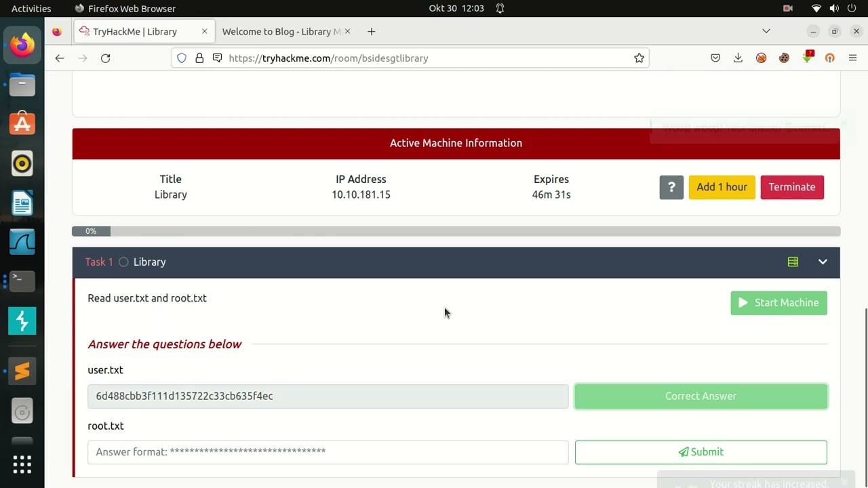
Task: Click Add 1 hour button
Action: tap(722, 187)
